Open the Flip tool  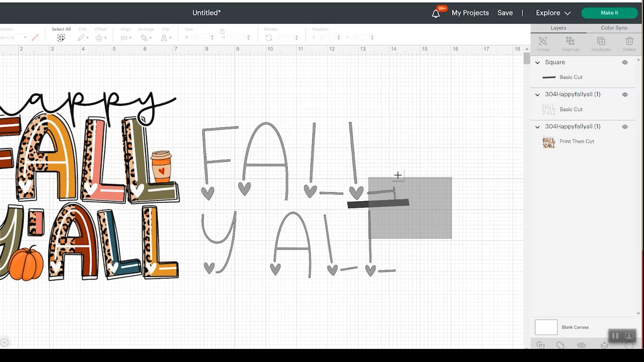point(164,38)
